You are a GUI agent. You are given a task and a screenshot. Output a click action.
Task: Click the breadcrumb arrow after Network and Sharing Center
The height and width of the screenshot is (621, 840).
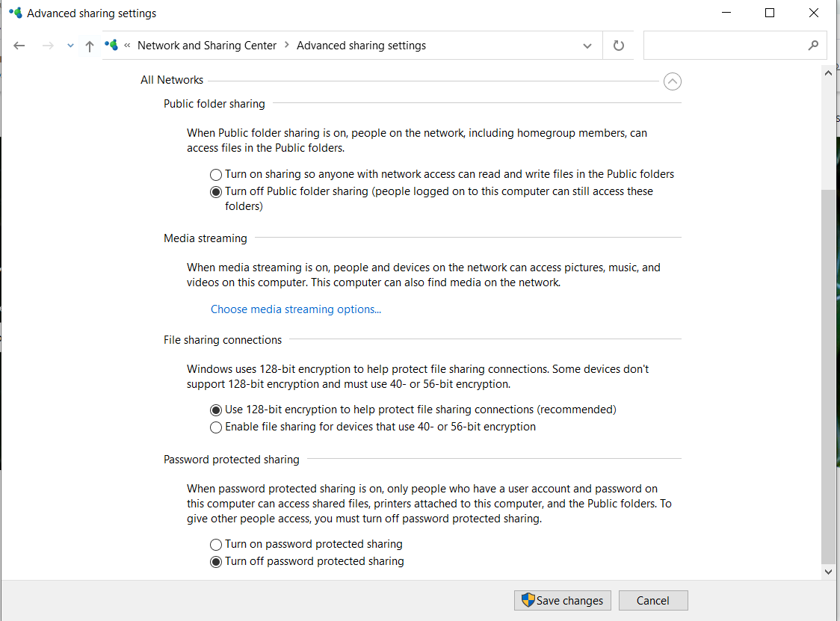pyautogui.click(x=287, y=45)
